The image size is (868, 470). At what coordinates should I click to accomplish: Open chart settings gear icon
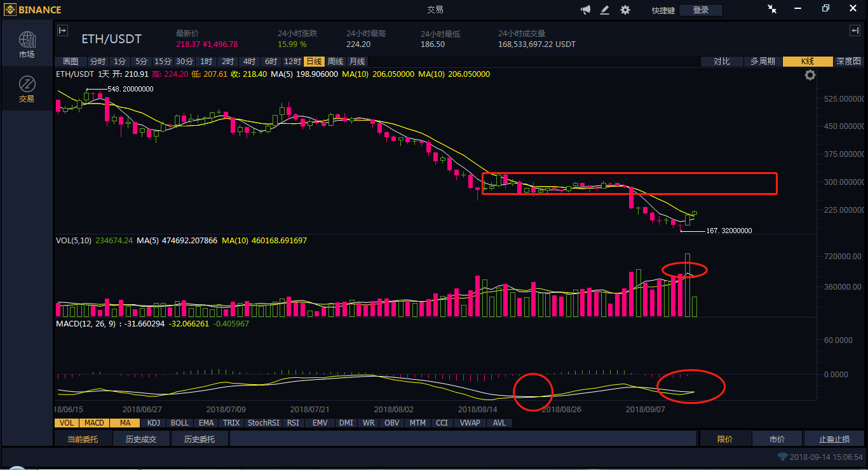[810, 76]
